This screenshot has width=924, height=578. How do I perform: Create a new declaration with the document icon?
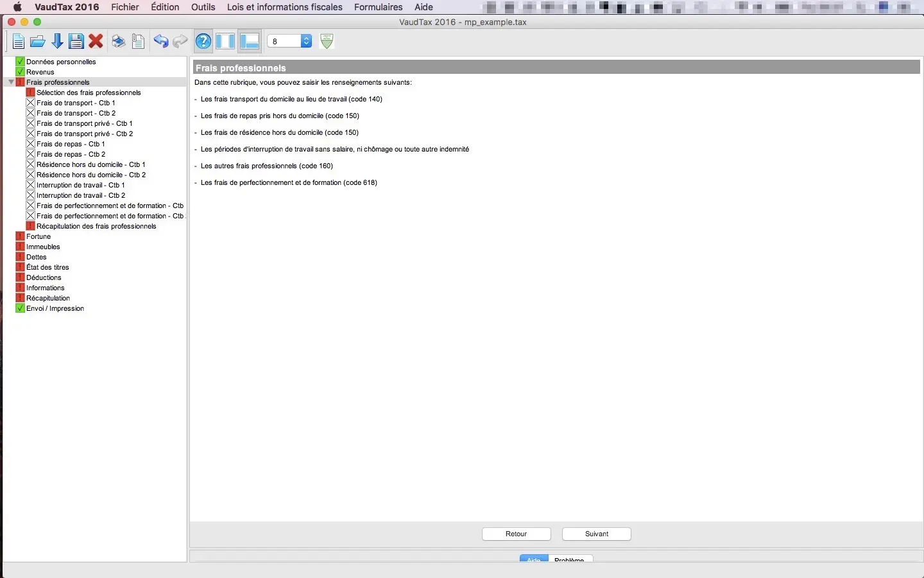click(x=18, y=42)
